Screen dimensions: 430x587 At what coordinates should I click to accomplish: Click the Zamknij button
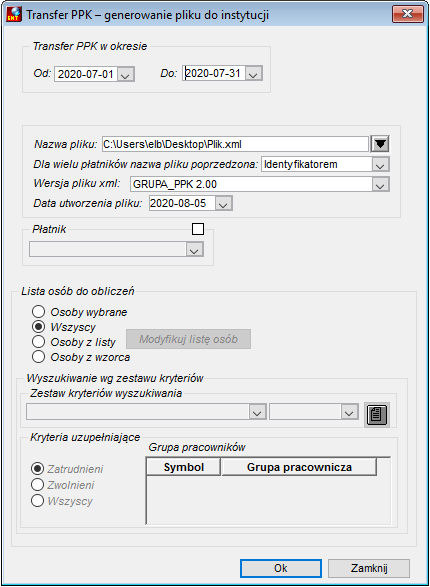pyautogui.click(x=369, y=568)
